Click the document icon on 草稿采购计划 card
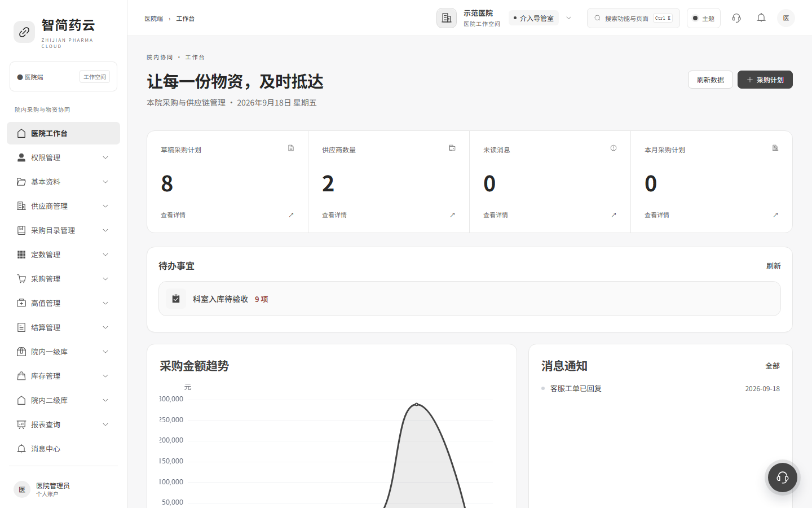Viewport: 812px width, 508px height. click(291, 148)
